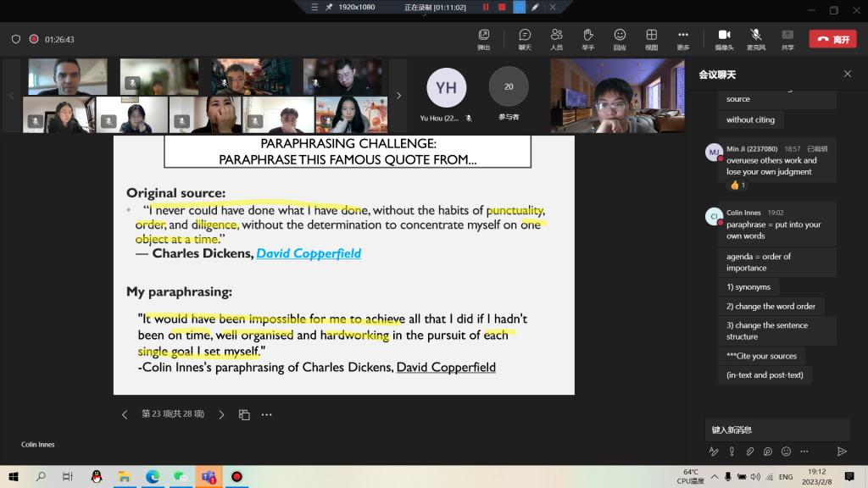The width and height of the screenshot is (868, 488).
Task: Pause the screen recording in top bar
Action: [486, 7]
